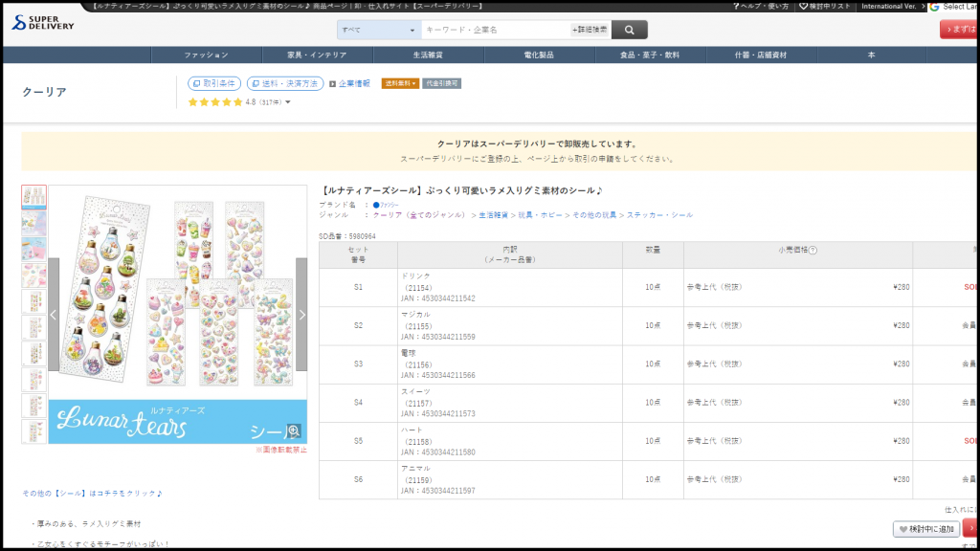The height and width of the screenshot is (551, 980).
Task: Click the 小売価格 help question icon
Action: pos(813,250)
